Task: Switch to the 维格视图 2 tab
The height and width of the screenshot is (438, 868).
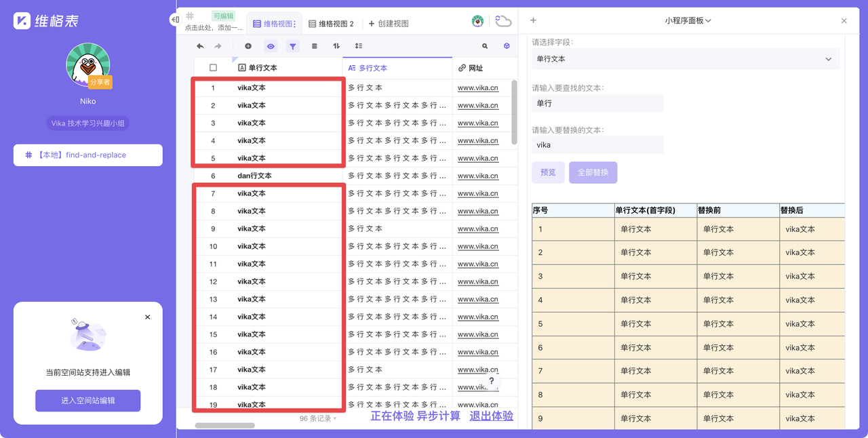Action: tap(332, 23)
